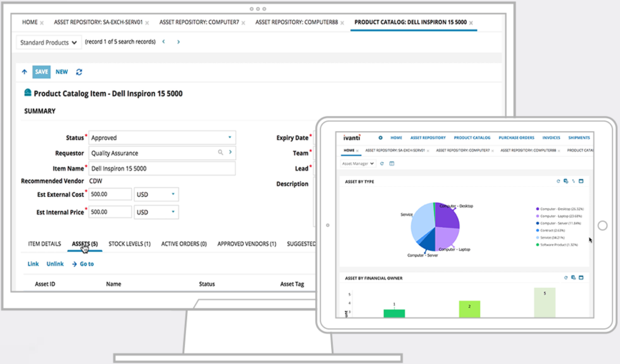
Task: Open PURCHASE ORDERS in the tablet's top menu
Action: pos(516,138)
